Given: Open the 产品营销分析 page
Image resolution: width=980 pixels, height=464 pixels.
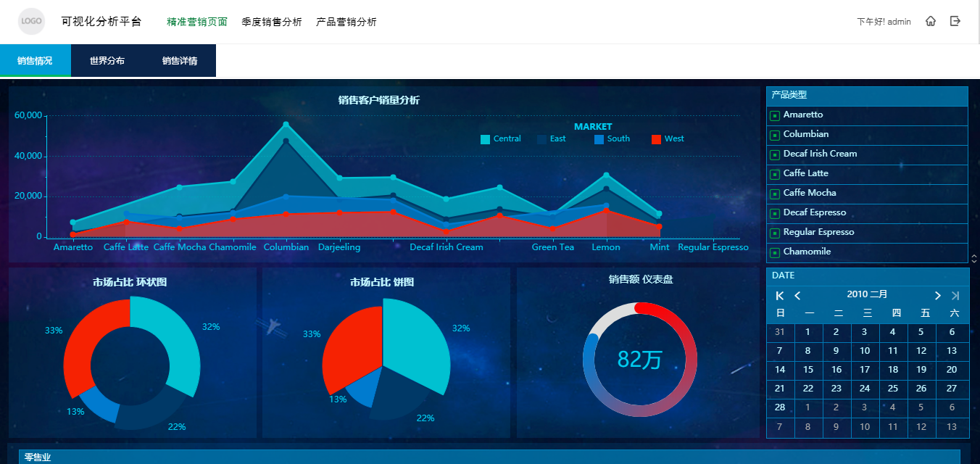Looking at the screenshot, I should coord(346,22).
